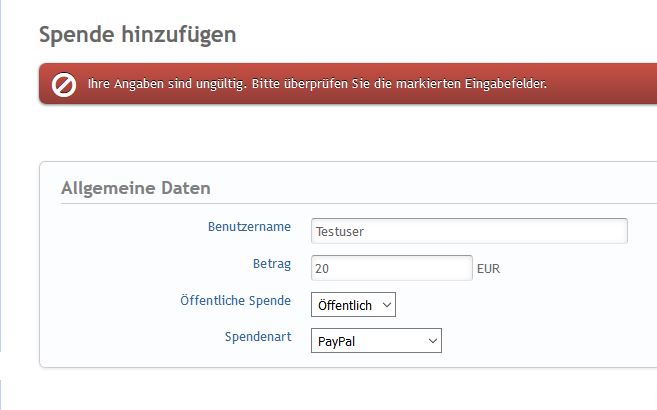
Task: Click the "Testuser" text in the username field
Action: 341,231
